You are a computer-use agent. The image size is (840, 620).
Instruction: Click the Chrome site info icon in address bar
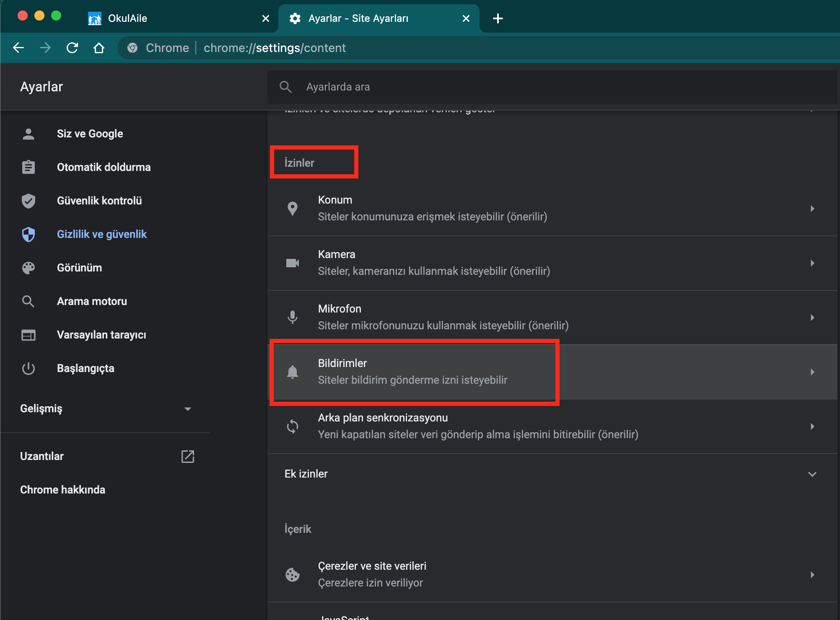pos(132,48)
